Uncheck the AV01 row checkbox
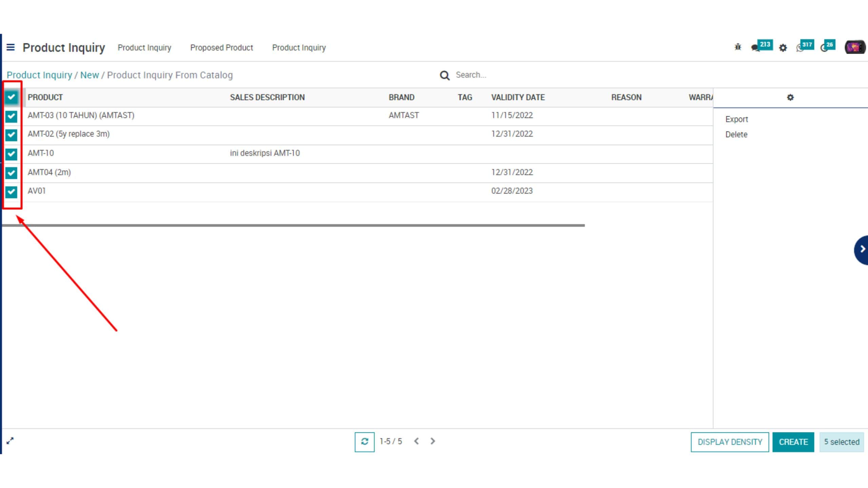 click(x=11, y=192)
